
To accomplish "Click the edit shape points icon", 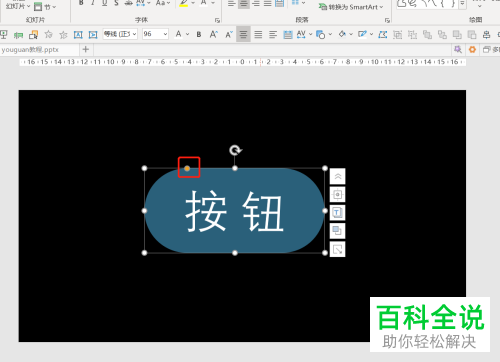I will [x=383, y=34].
